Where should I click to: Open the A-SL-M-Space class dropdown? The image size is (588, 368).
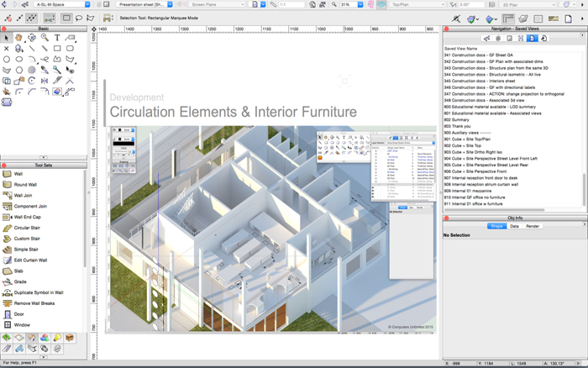tap(62, 4)
